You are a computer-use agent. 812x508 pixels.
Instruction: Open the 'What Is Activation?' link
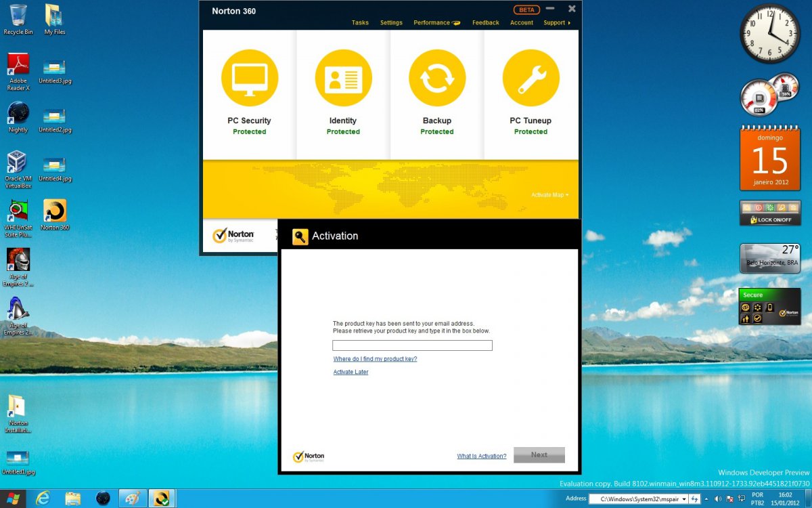click(x=482, y=457)
